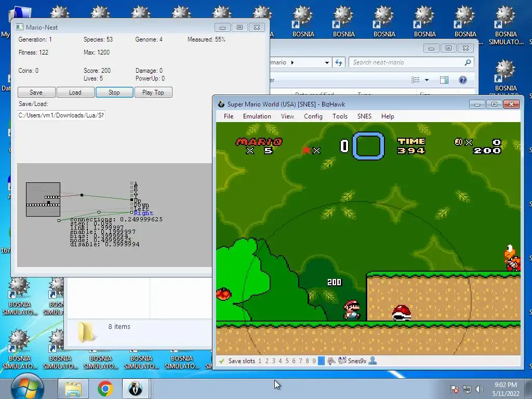The width and height of the screenshot is (532, 399).
Task: Click the 'Fitness: 122' label in Mario-Neat
Action: tap(34, 52)
